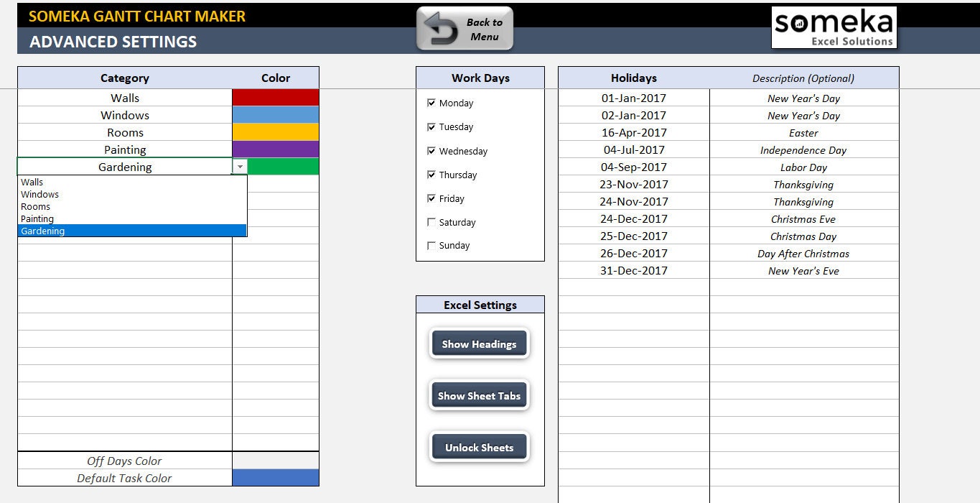Image resolution: width=980 pixels, height=503 pixels.
Task: Select the Christmas Day description cell
Action: (804, 236)
